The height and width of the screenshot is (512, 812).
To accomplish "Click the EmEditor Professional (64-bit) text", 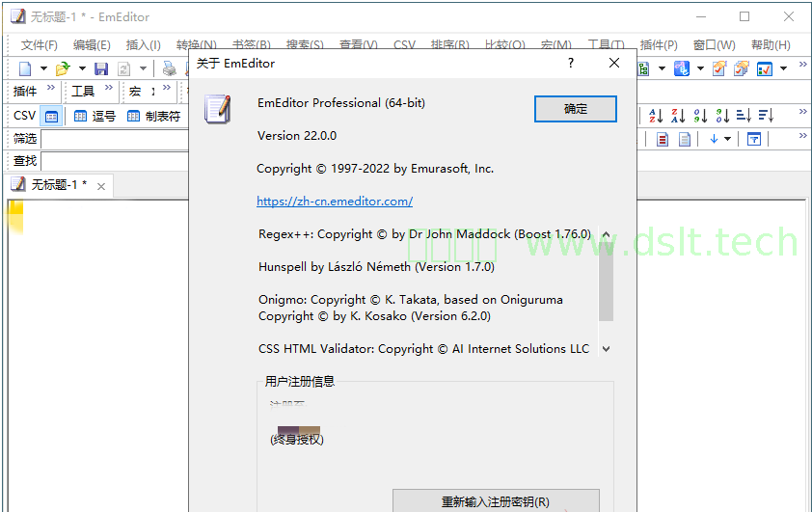I will tap(341, 103).
